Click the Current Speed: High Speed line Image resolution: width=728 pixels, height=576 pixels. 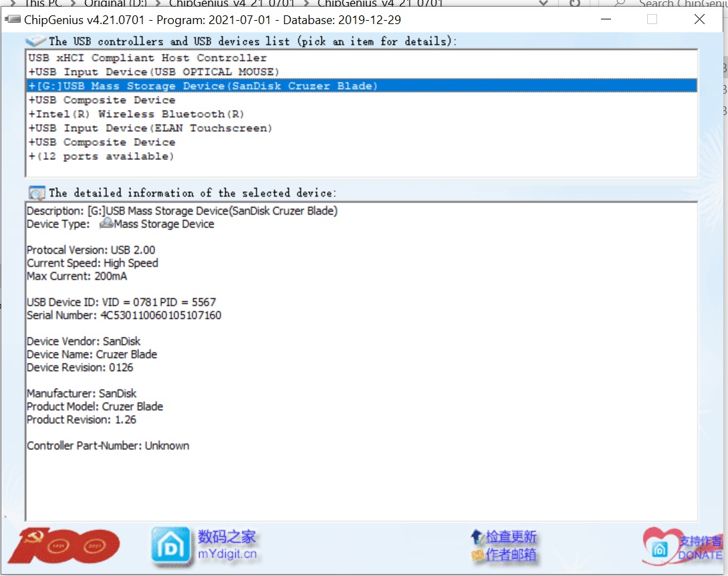click(92, 263)
